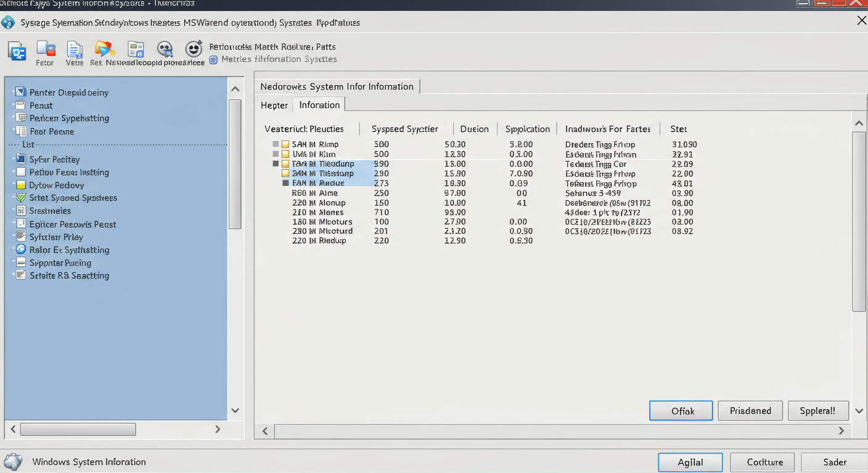Click the folder icon of 2AM M Tiesdunp
Viewport: 868px width, 473px height.
[x=285, y=174]
